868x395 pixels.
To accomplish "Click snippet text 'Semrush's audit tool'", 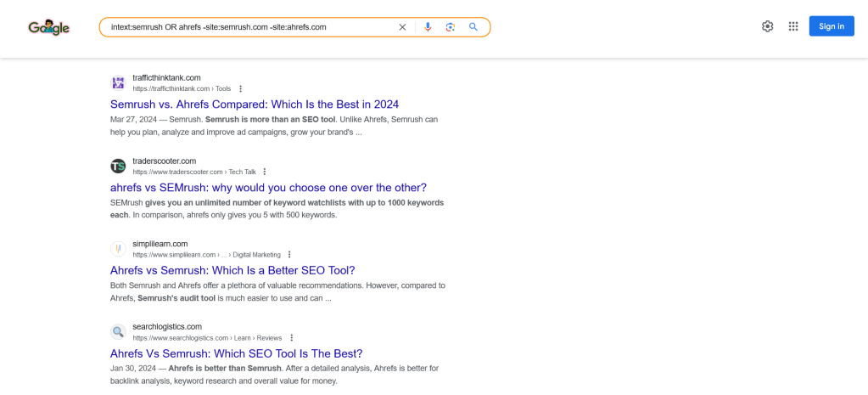I will tap(176, 298).
